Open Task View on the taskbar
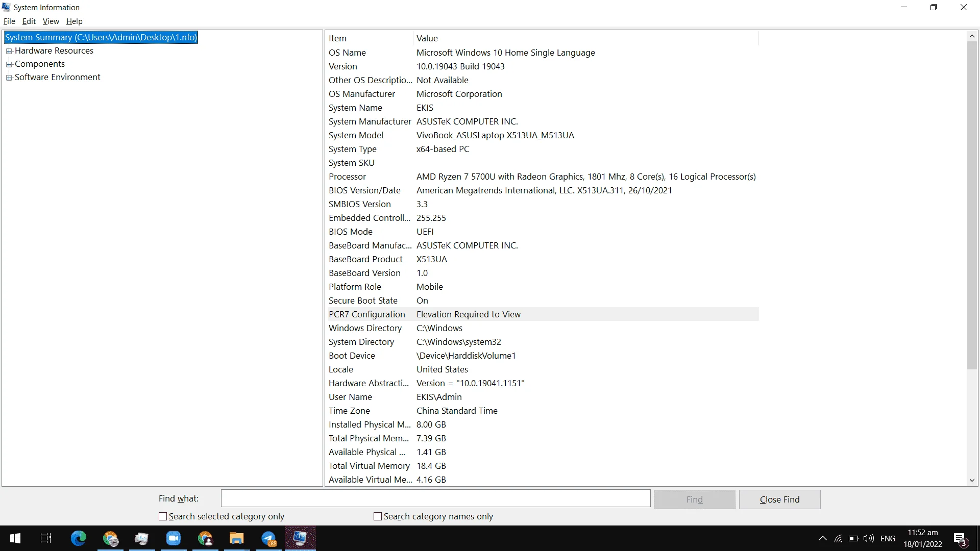The height and width of the screenshot is (551, 980). click(x=46, y=538)
